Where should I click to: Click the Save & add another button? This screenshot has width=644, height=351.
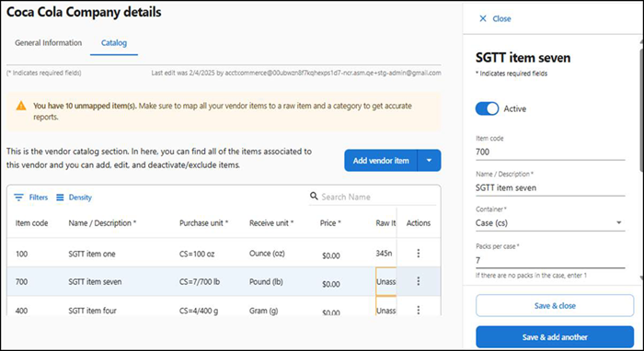click(x=555, y=337)
